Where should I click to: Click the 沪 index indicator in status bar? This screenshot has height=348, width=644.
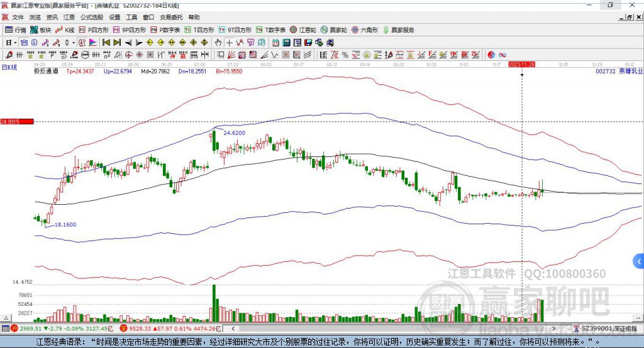tap(14, 329)
